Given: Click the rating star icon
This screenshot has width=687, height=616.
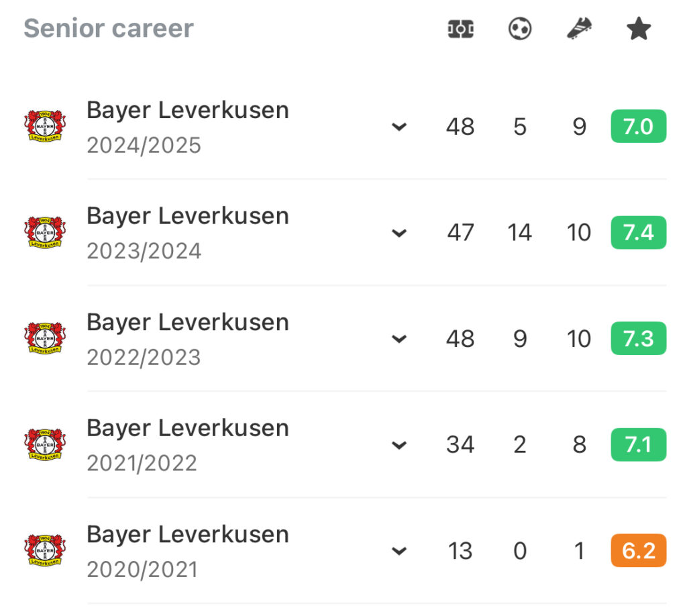Looking at the screenshot, I should (x=639, y=28).
